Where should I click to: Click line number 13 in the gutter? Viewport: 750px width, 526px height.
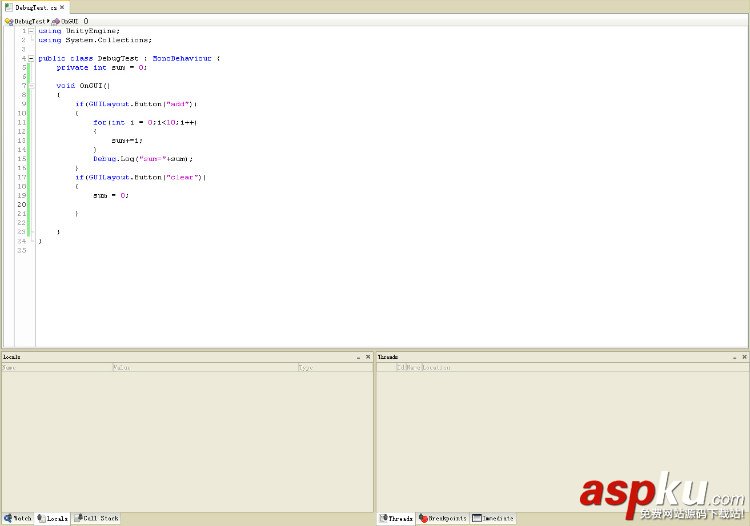[22, 141]
